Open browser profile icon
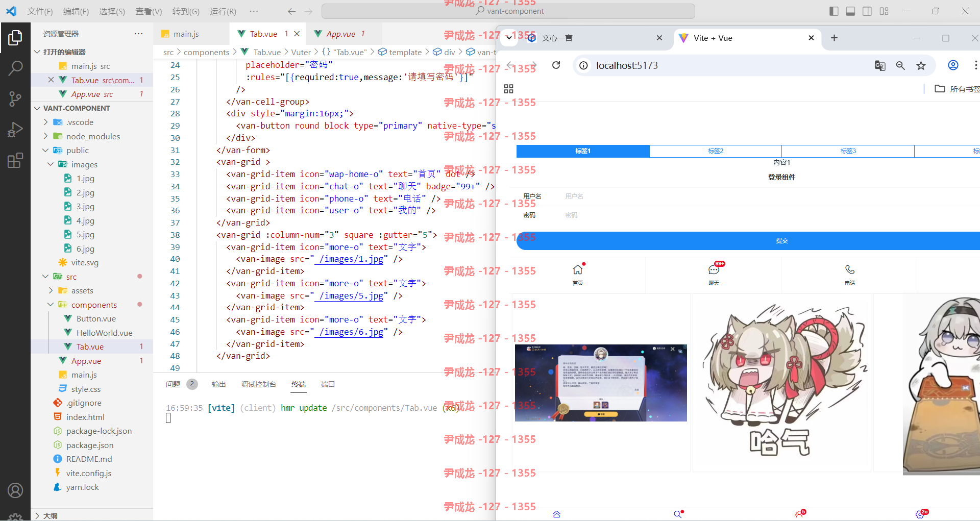 tap(953, 65)
